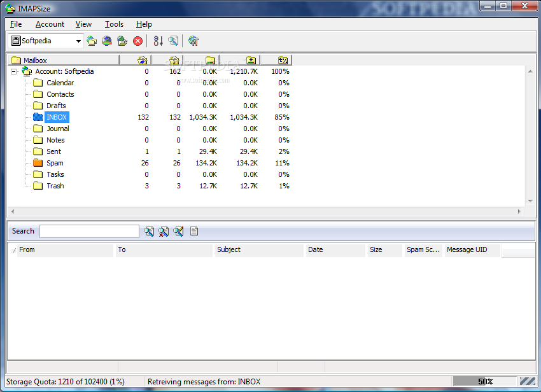The image size is (541, 392).
Task: Select the INBOX folder label
Action: pyautogui.click(x=57, y=117)
